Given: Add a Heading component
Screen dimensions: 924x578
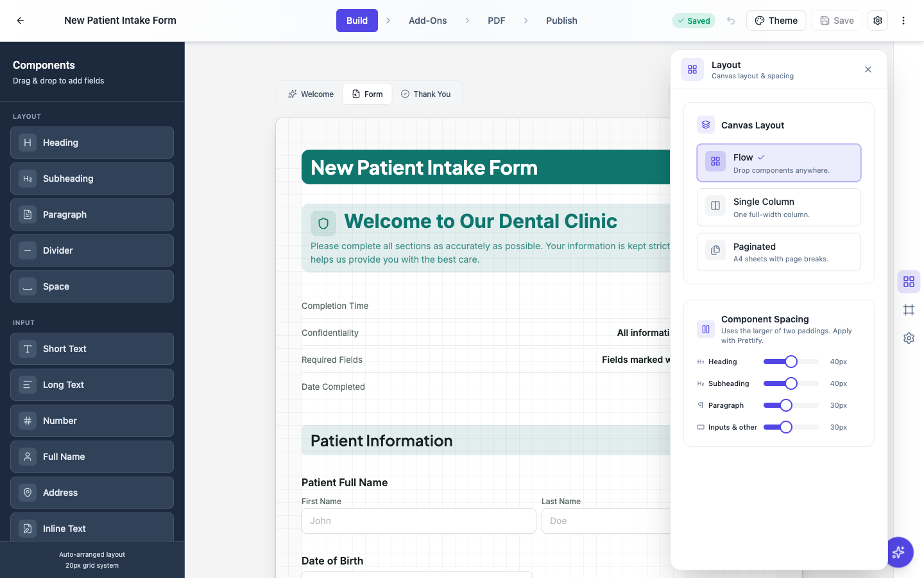Looking at the screenshot, I should pos(92,143).
